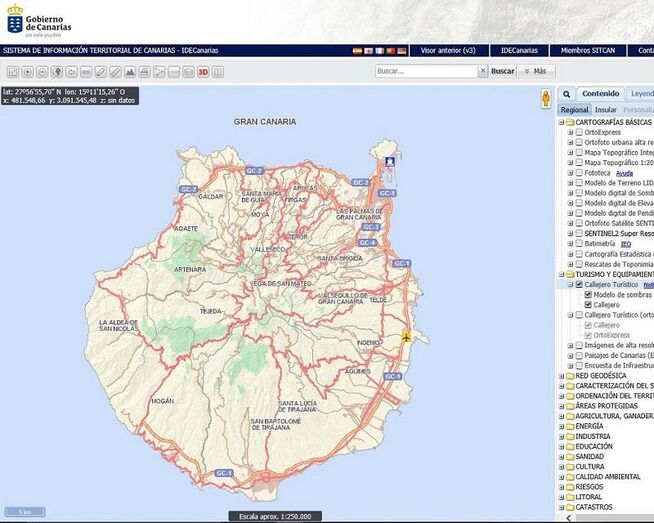
Task: Open the Contenido tab
Action: pyautogui.click(x=601, y=93)
